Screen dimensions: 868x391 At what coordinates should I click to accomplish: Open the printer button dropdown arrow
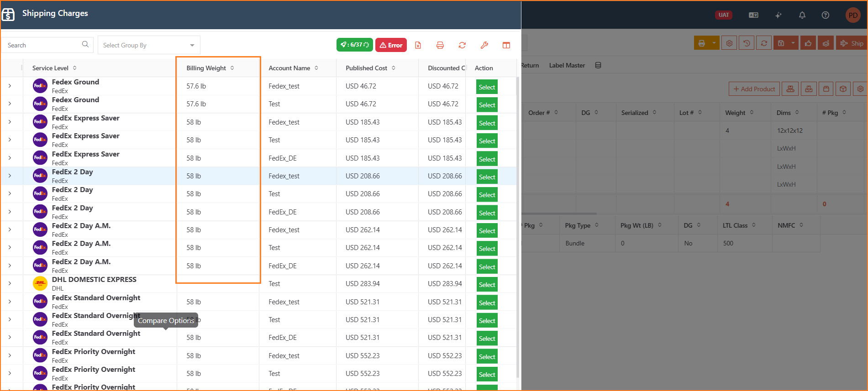[715, 43]
